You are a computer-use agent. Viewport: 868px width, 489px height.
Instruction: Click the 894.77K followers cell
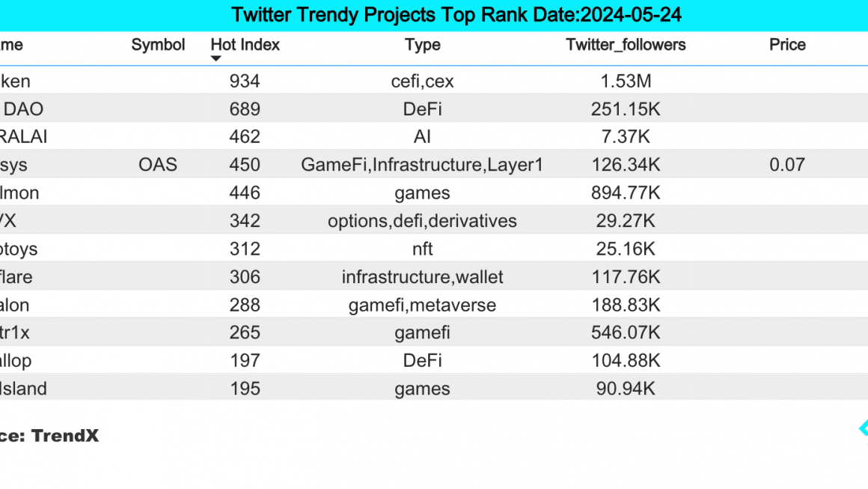click(626, 192)
